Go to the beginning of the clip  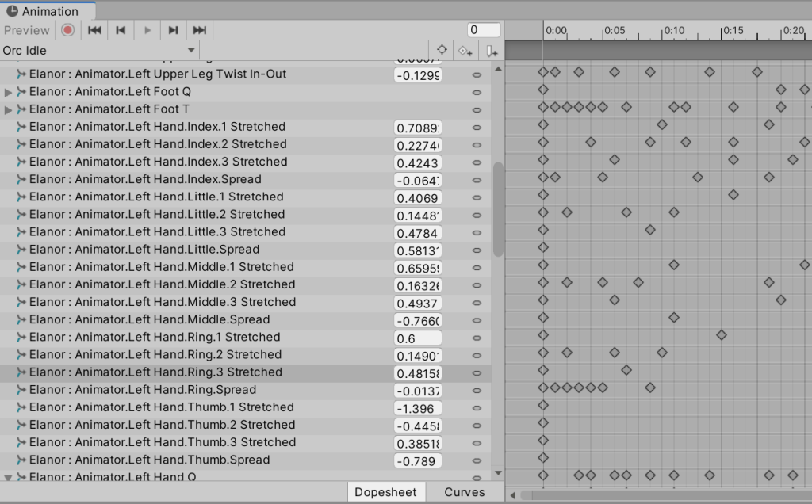point(94,30)
